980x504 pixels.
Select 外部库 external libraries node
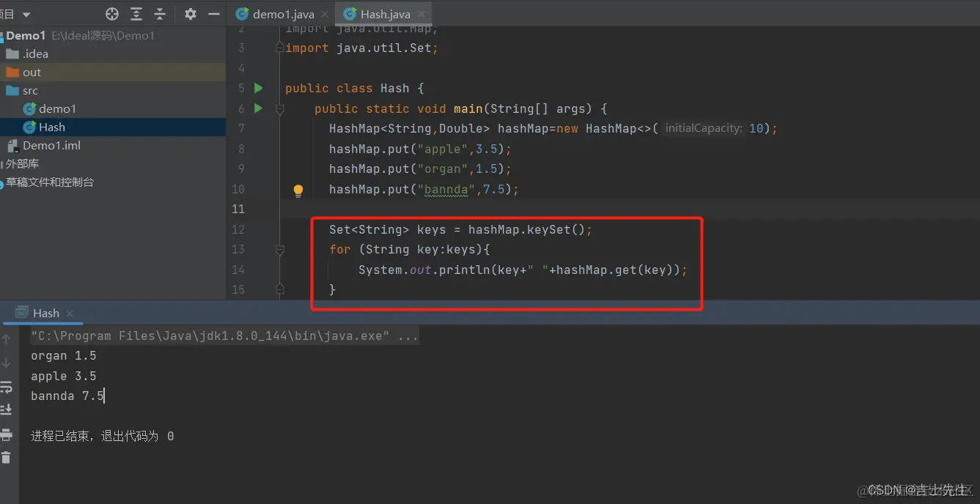pos(22,163)
